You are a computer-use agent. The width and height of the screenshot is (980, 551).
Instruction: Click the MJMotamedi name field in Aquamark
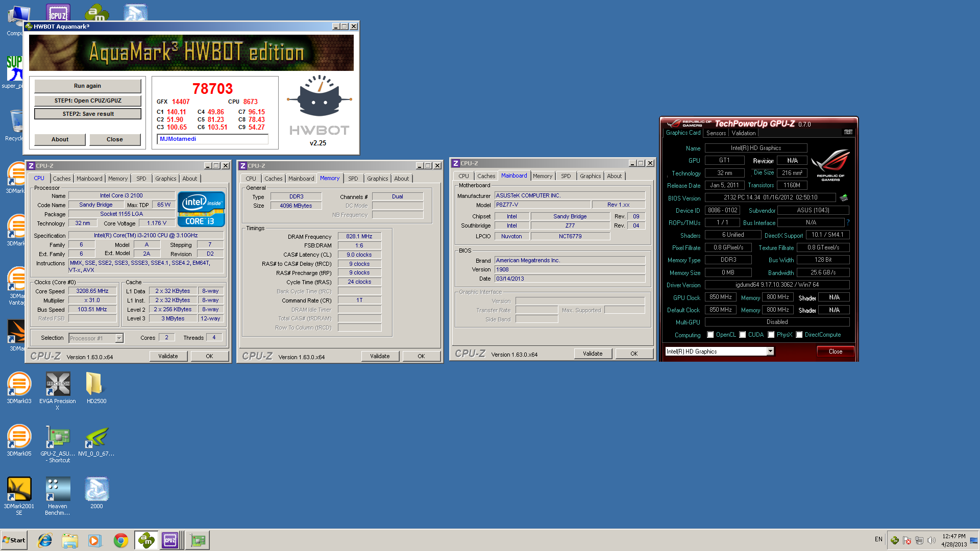pyautogui.click(x=212, y=139)
